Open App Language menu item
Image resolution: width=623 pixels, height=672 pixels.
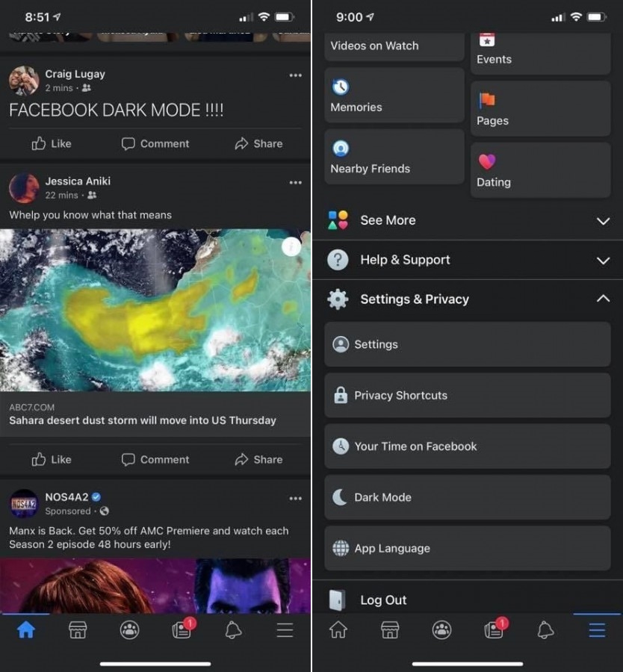(468, 548)
